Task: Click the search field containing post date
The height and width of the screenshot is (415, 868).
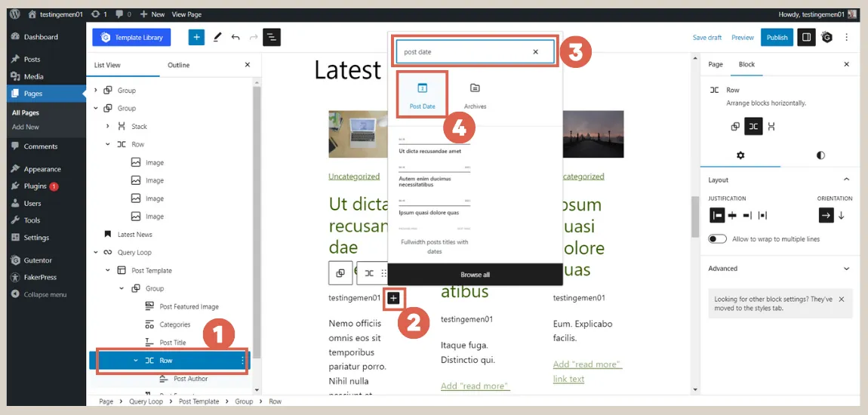Action: point(475,51)
